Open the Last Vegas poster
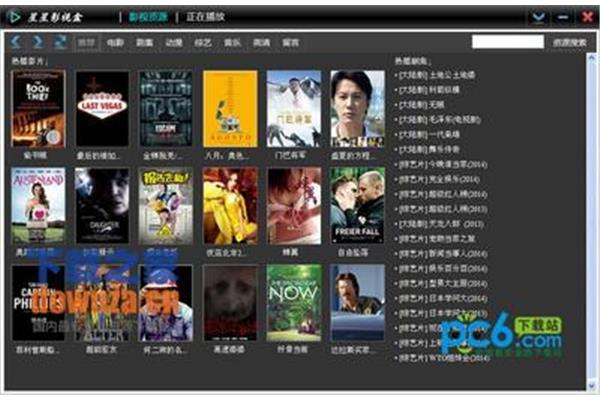 102,109
